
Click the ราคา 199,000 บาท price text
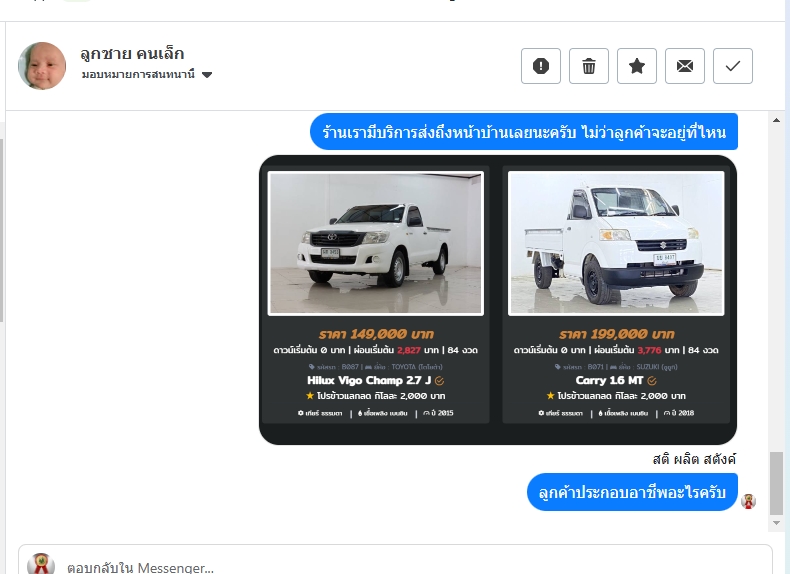tap(616, 334)
